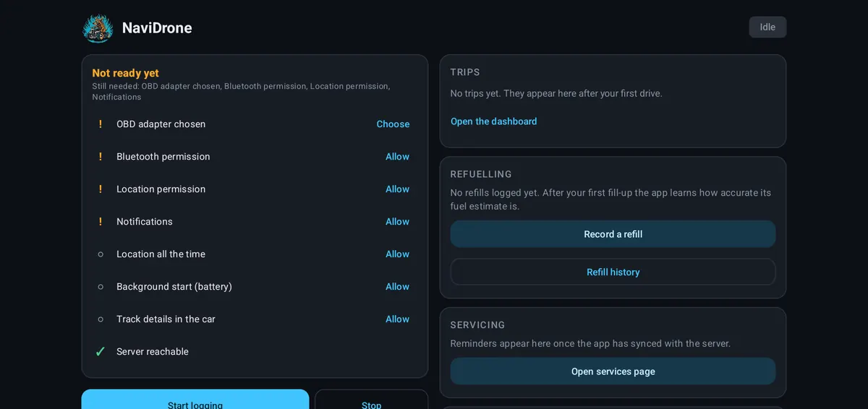The image size is (868, 409).
Task: Click the warning icon beside Notifications
Action: 101,222
